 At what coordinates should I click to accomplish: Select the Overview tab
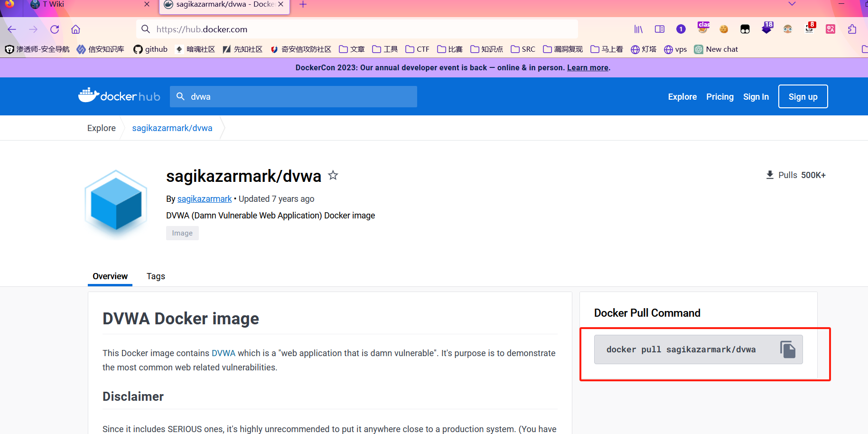tap(110, 276)
